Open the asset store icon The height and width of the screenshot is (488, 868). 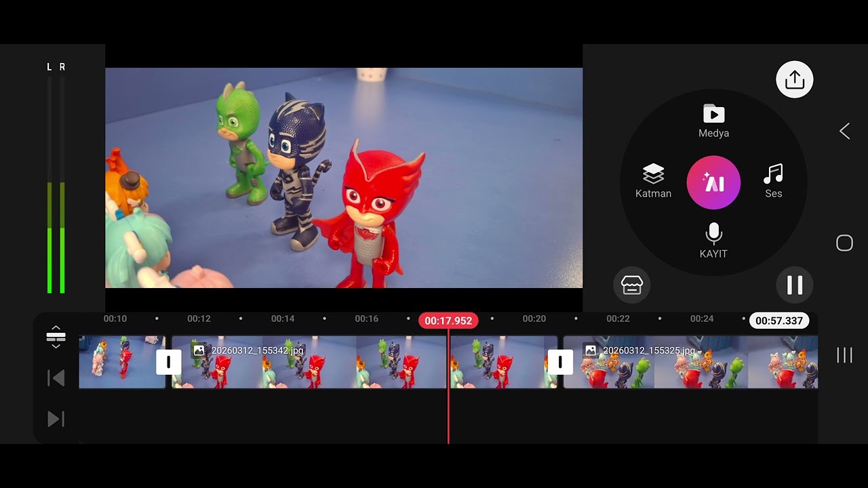(631, 285)
